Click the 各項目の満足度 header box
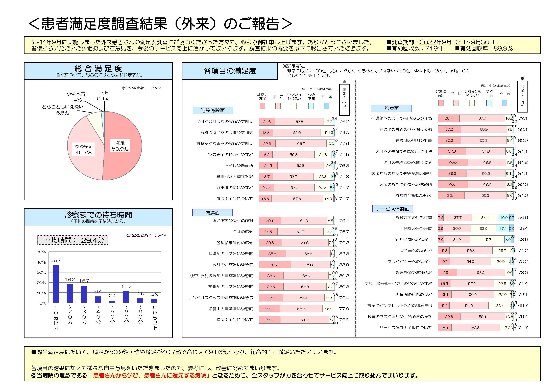The width and height of the screenshot is (555, 392). coord(230,71)
